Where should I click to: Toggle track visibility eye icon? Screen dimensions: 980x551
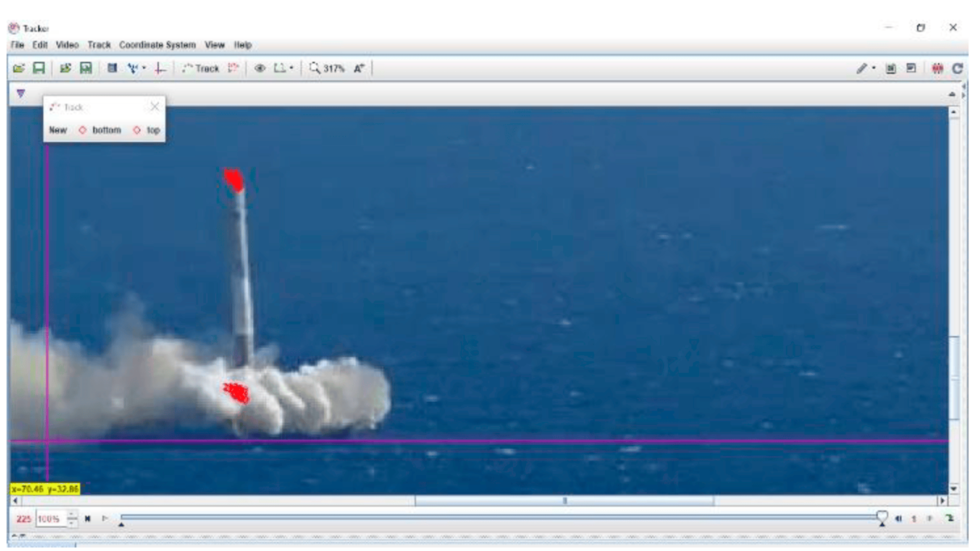tap(260, 68)
